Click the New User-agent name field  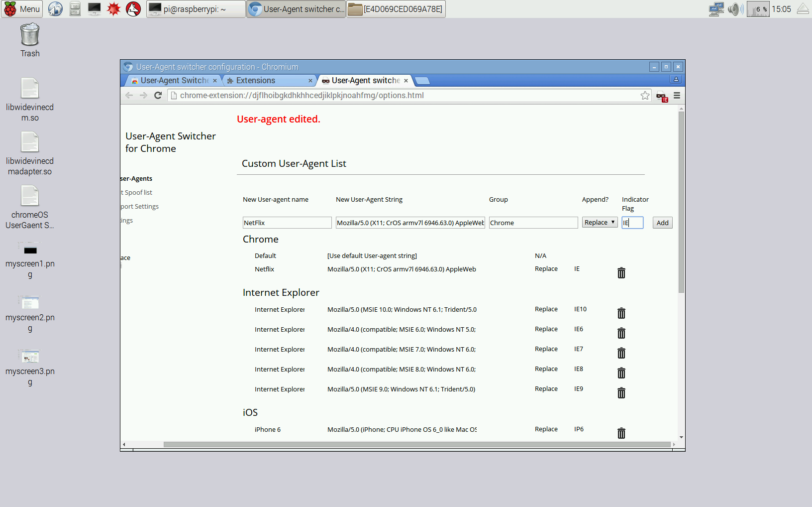pyautogui.click(x=287, y=223)
